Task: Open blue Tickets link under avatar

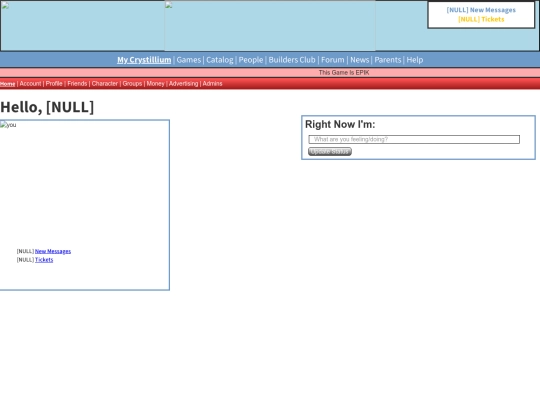Action: coord(44,260)
